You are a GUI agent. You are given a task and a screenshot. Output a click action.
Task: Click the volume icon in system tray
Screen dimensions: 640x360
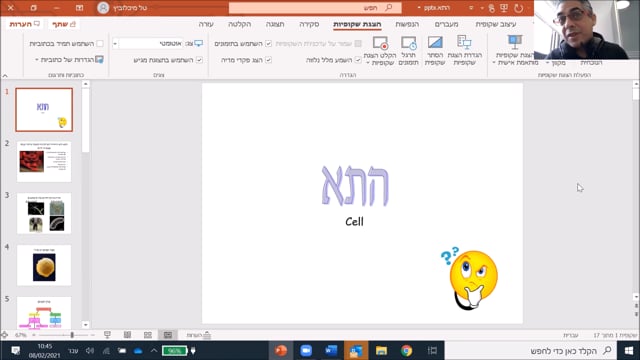tap(90, 351)
